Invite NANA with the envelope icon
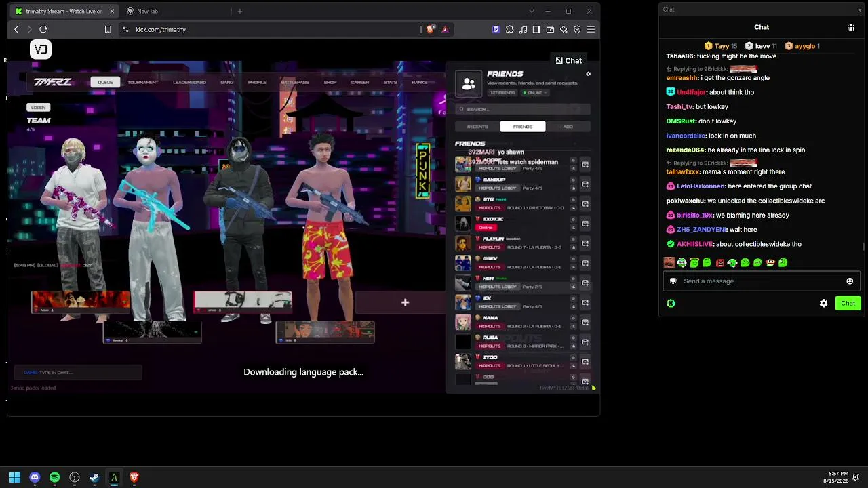868x488 pixels. click(585, 322)
